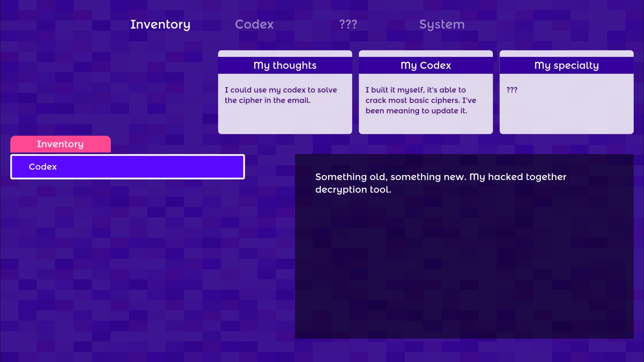Click blank lower area of My thoughts card

[285, 121]
